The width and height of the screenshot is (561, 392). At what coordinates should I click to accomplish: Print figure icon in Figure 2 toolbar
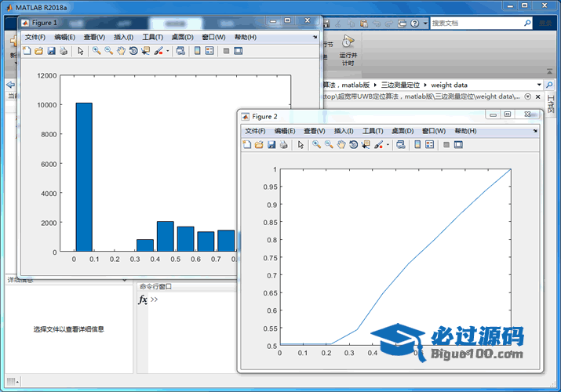[x=284, y=145]
